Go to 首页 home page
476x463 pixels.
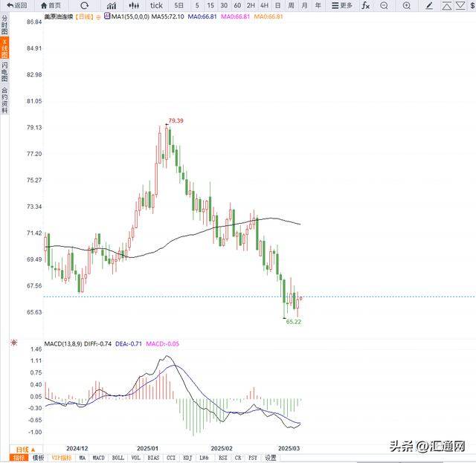(x=52, y=5)
